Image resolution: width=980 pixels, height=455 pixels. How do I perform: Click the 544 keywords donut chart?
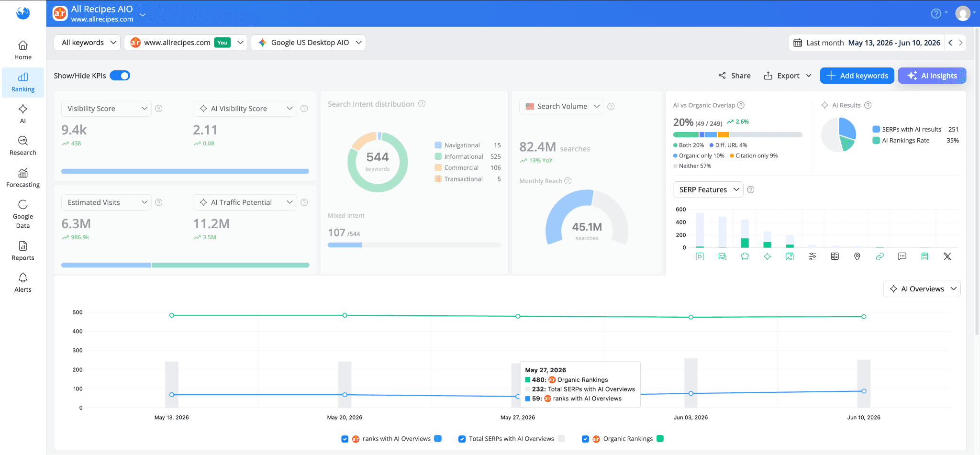coord(378,162)
